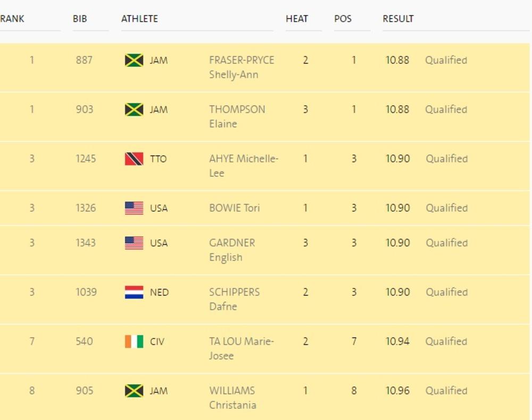Click the Netherlands flag icon
This screenshot has height=420, width=532.
134,292
